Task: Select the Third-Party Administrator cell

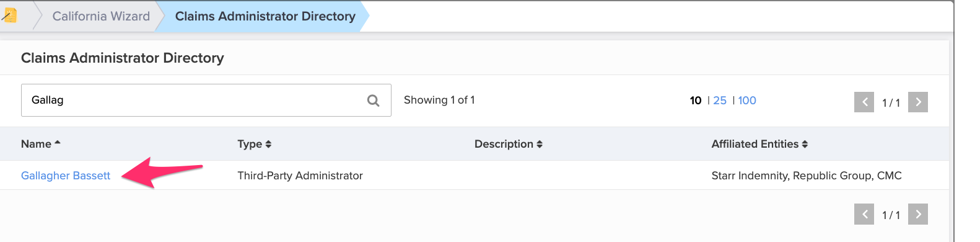Action: 300,176
